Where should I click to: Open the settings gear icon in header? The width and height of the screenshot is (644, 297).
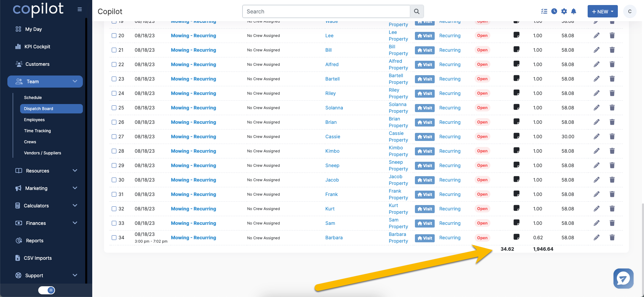coord(564,11)
